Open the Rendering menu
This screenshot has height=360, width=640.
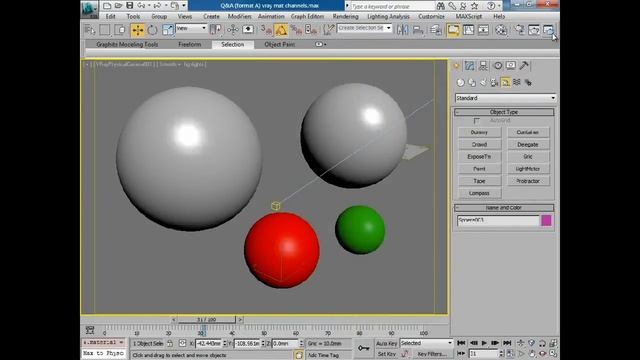pyautogui.click(x=345, y=16)
